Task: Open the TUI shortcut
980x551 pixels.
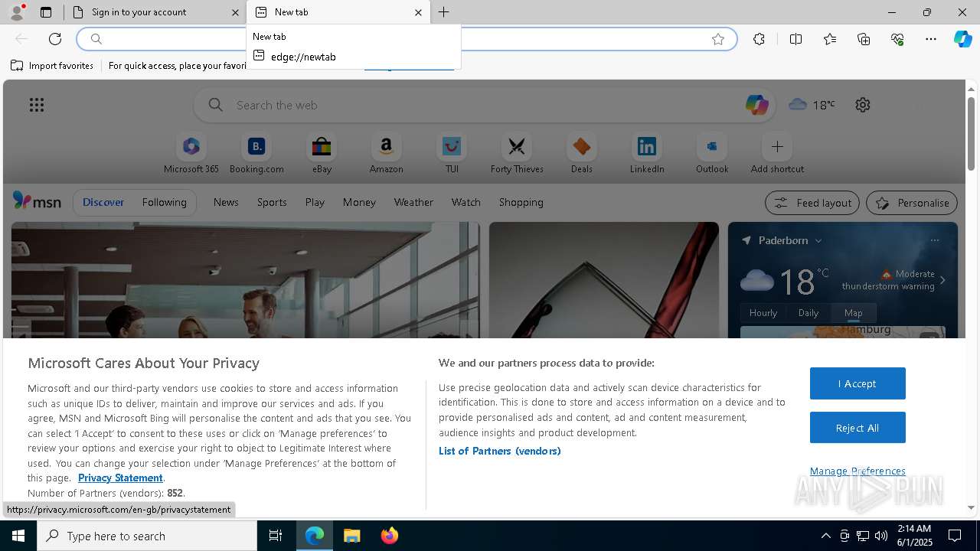Action: (452, 154)
